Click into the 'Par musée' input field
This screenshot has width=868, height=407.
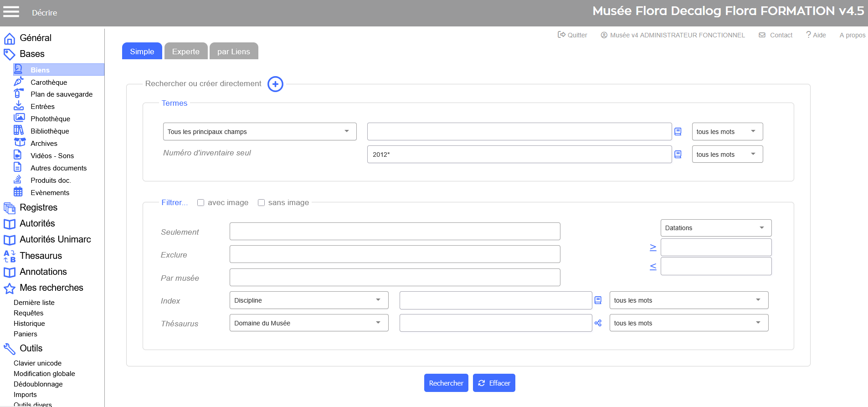click(395, 278)
